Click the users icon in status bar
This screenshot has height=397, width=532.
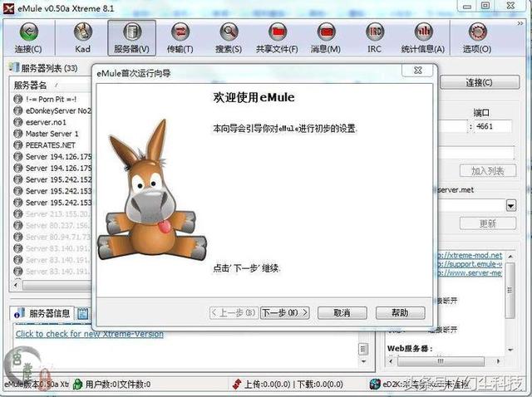[x=78, y=384]
